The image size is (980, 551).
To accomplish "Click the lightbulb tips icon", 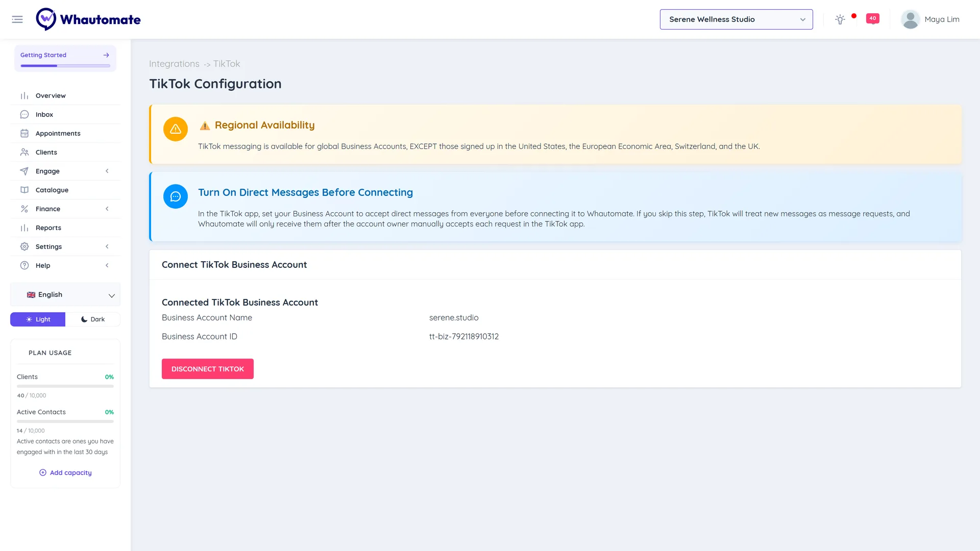I will point(840,19).
